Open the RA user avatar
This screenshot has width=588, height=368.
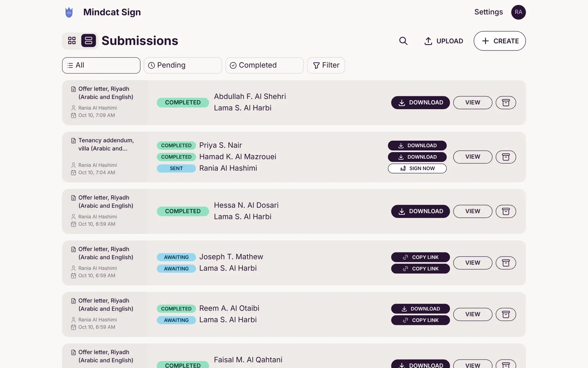(518, 12)
